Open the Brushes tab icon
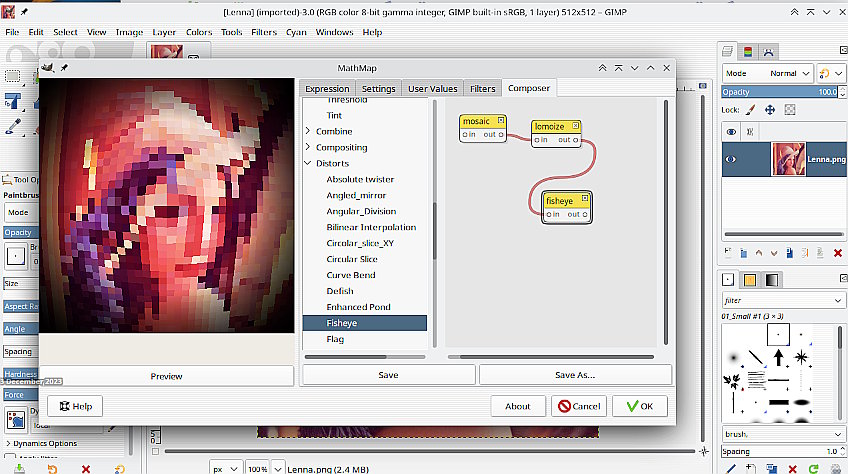 728,279
